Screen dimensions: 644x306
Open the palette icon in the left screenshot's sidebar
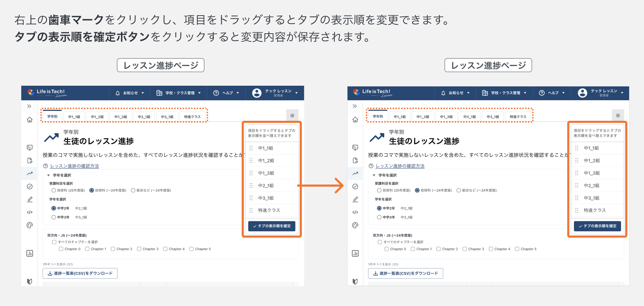coord(30,225)
